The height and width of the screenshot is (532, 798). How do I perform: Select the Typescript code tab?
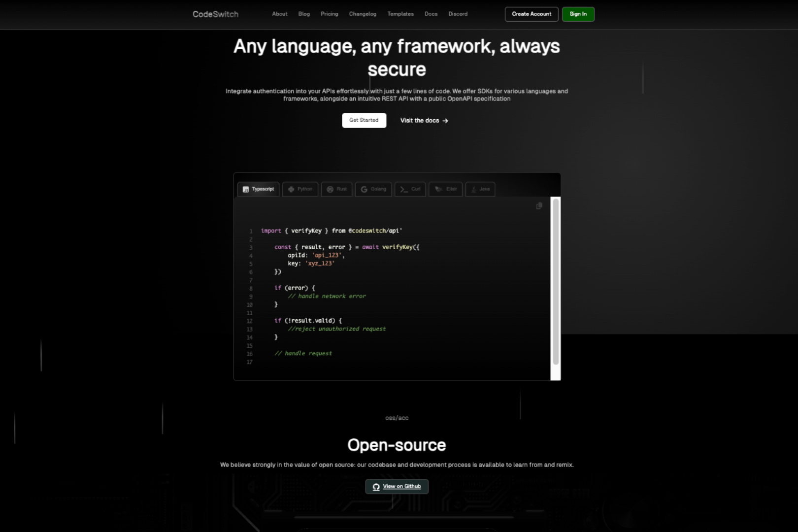(x=259, y=189)
